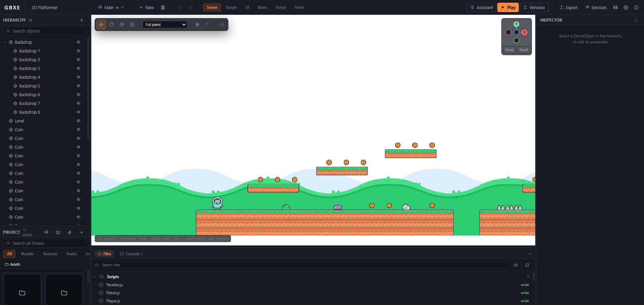The width and height of the screenshot is (644, 305).
Task: Open the info icon in top bar
Action: coord(636,7)
